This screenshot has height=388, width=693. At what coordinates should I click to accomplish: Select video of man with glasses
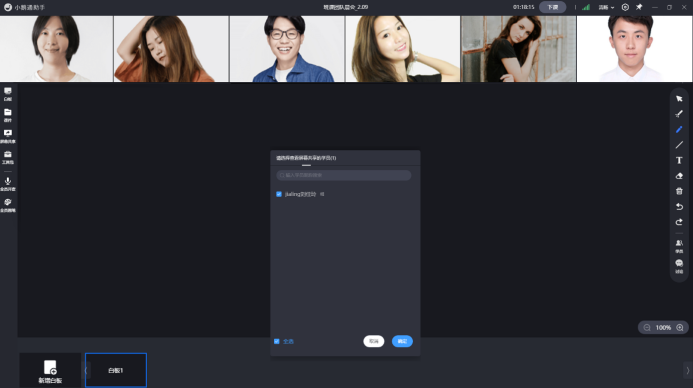tap(287, 49)
